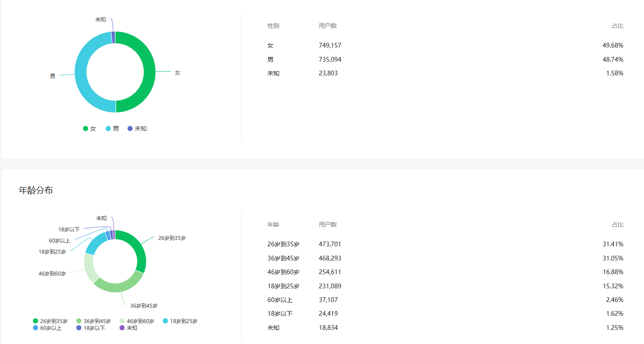Click the pale green 46岁到60岁 donut segment

[x=89, y=267]
